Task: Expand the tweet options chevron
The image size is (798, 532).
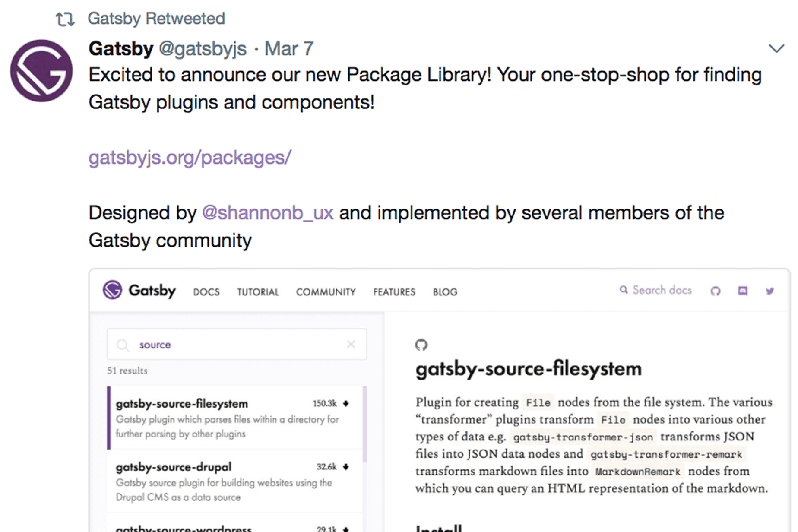Action: [776, 48]
